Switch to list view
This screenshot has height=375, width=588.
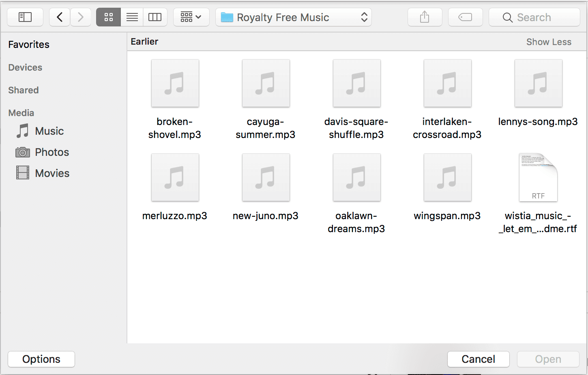[131, 17]
